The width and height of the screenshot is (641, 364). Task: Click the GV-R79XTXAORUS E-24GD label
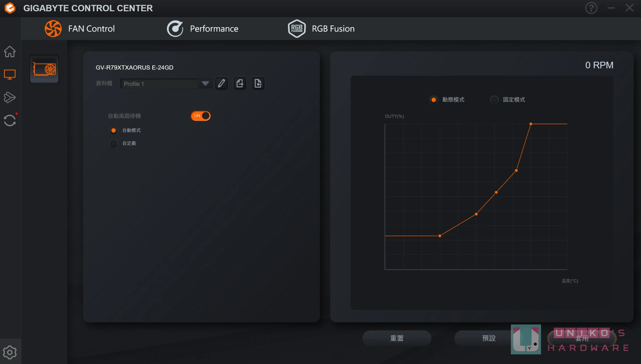134,68
